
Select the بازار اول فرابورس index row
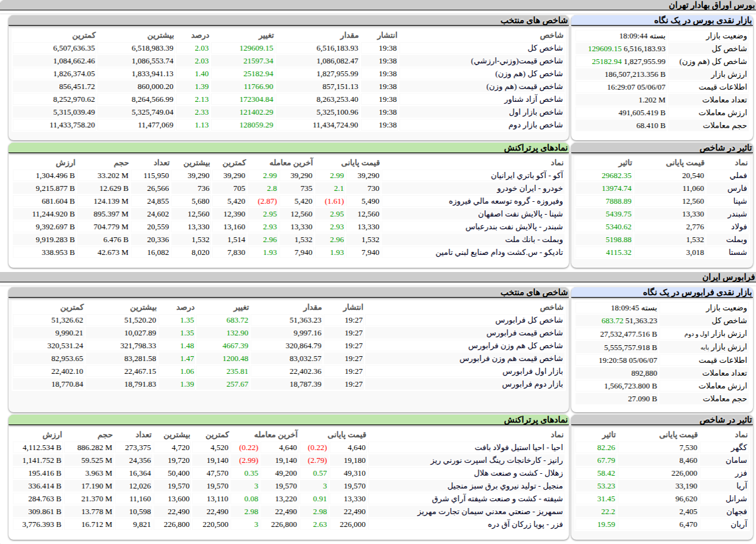(289, 371)
